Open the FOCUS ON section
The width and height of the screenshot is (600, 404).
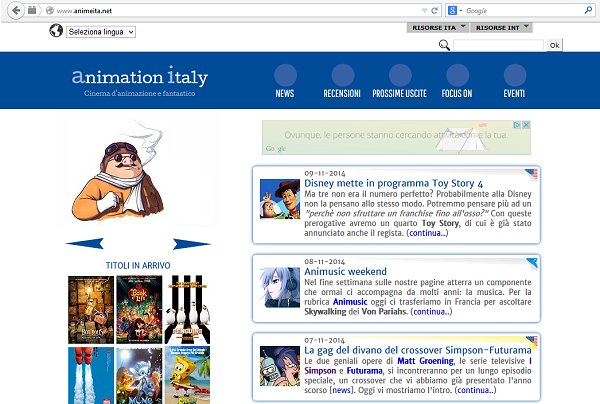457,81
